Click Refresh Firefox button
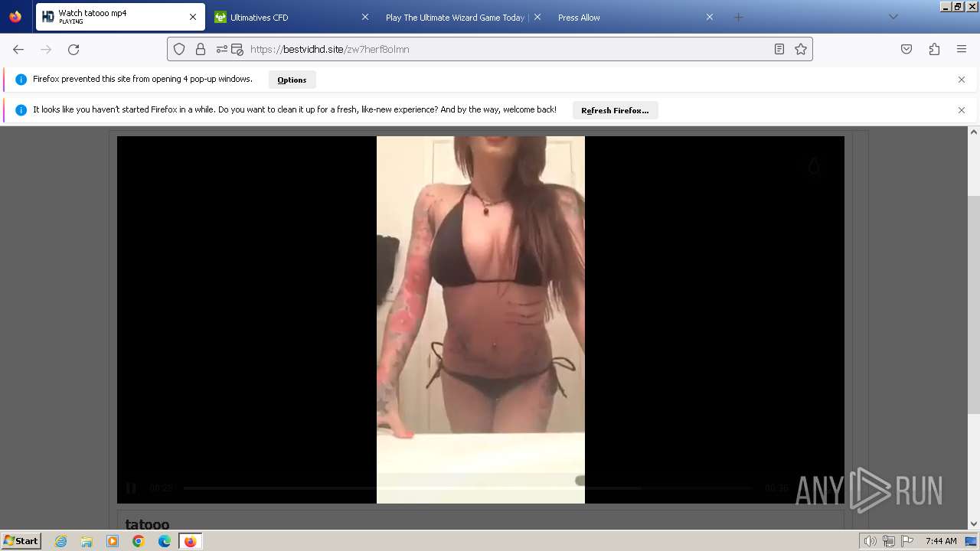980x551 pixels. pos(615,110)
